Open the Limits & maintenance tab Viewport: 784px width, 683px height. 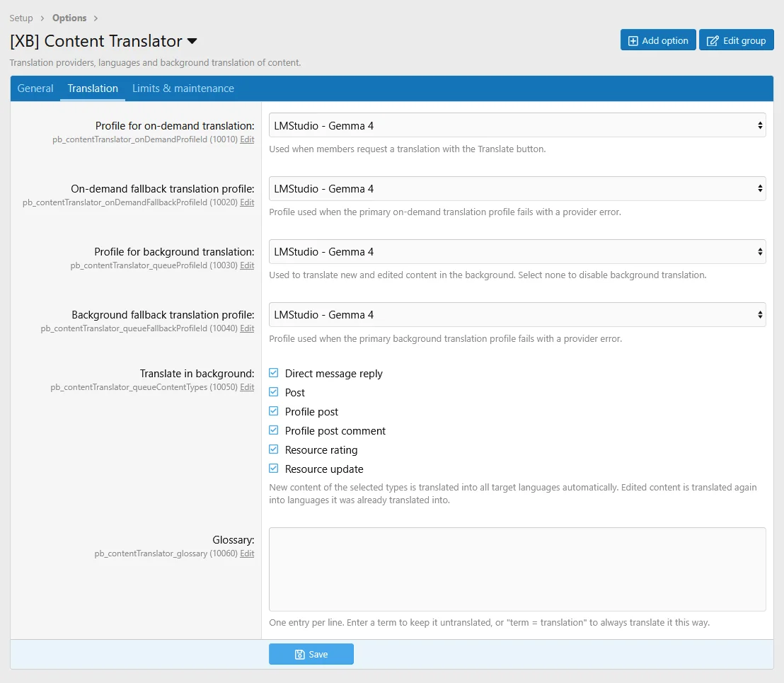[x=183, y=88]
